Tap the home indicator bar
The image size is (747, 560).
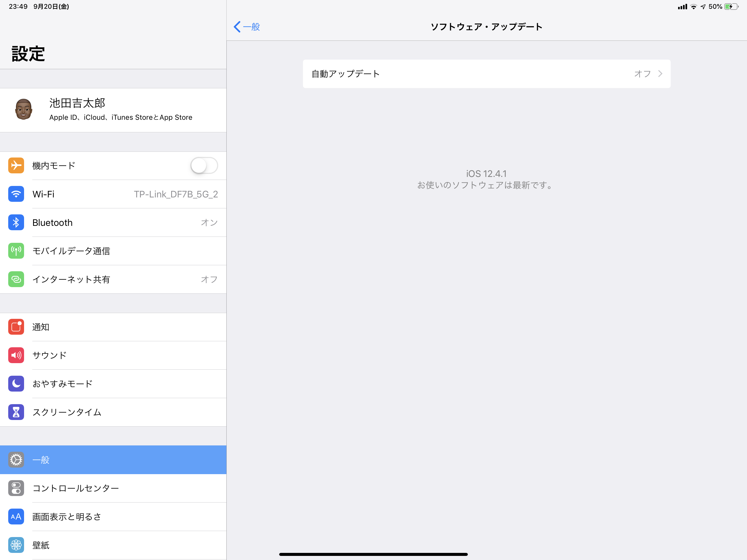pyautogui.click(x=373, y=554)
